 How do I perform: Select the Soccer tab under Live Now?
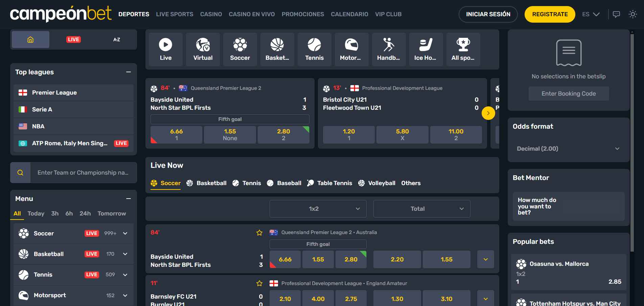(165, 183)
